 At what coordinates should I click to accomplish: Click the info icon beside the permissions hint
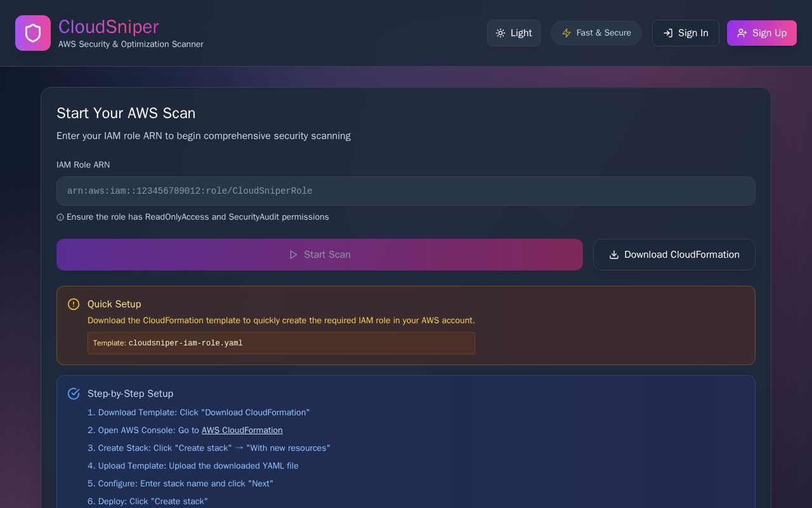pyautogui.click(x=60, y=217)
